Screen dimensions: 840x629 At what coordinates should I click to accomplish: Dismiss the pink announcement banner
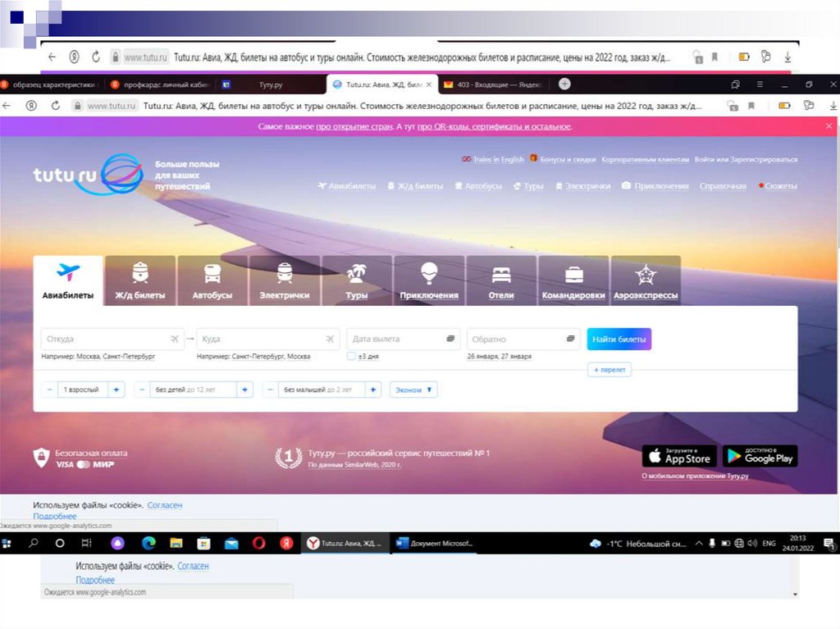829,126
